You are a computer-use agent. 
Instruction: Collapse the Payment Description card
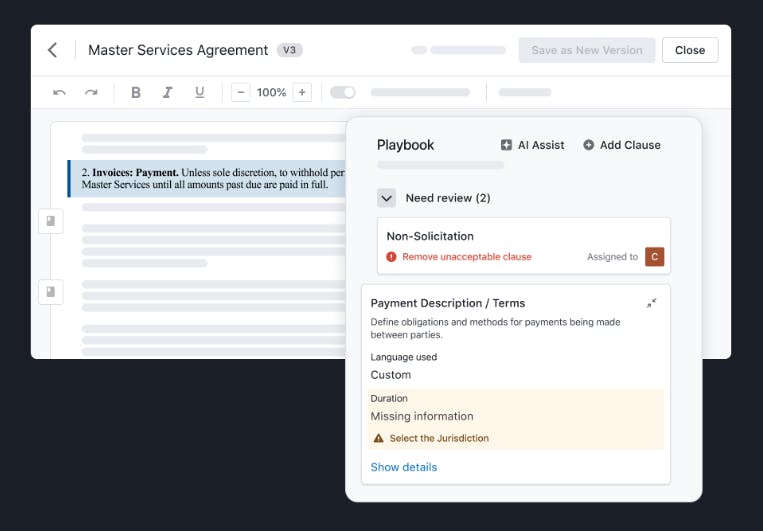pyautogui.click(x=651, y=303)
